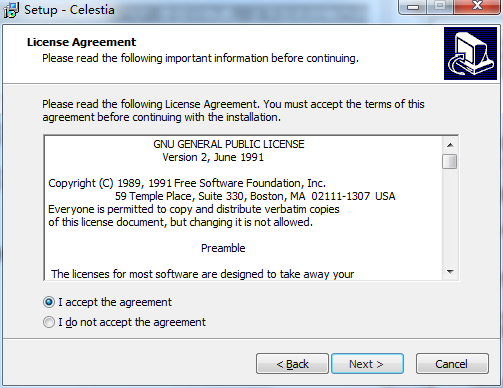Viewport: 503px width, 388px height.
Task: Click the Copyright Free Software Foundation line
Action: (x=187, y=183)
